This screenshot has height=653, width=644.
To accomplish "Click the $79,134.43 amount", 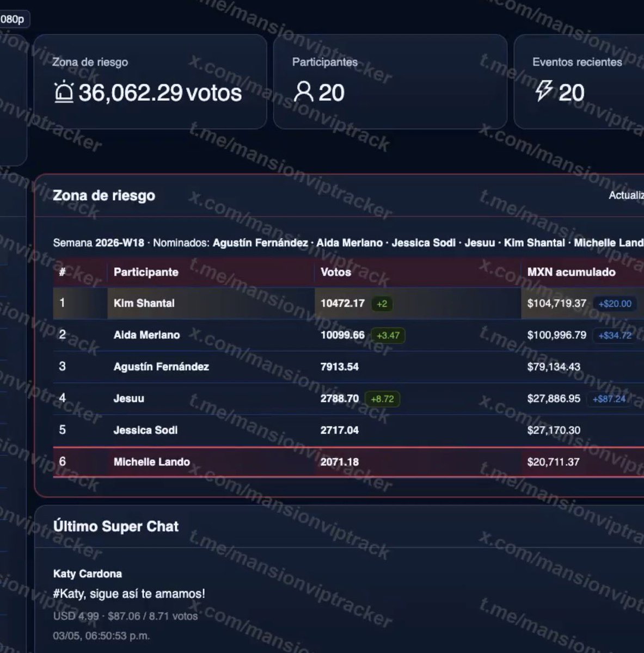I will tap(554, 367).
